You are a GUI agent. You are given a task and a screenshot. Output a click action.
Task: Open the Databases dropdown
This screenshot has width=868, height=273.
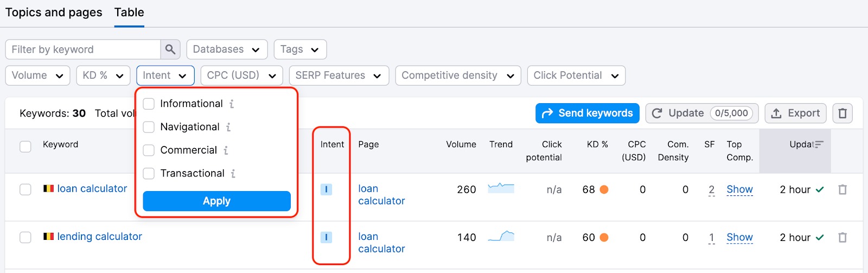click(x=227, y=49)
